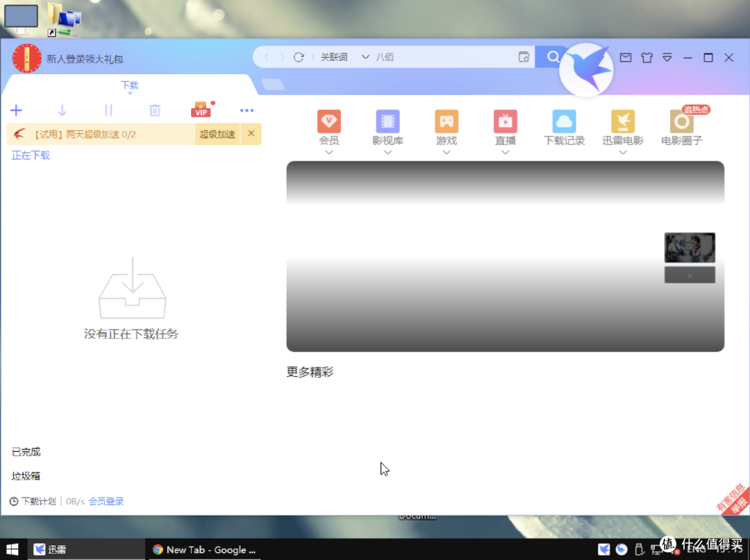750x560 pixels.
Task: Expand the chevron under 直播
Action: point(506,153)
